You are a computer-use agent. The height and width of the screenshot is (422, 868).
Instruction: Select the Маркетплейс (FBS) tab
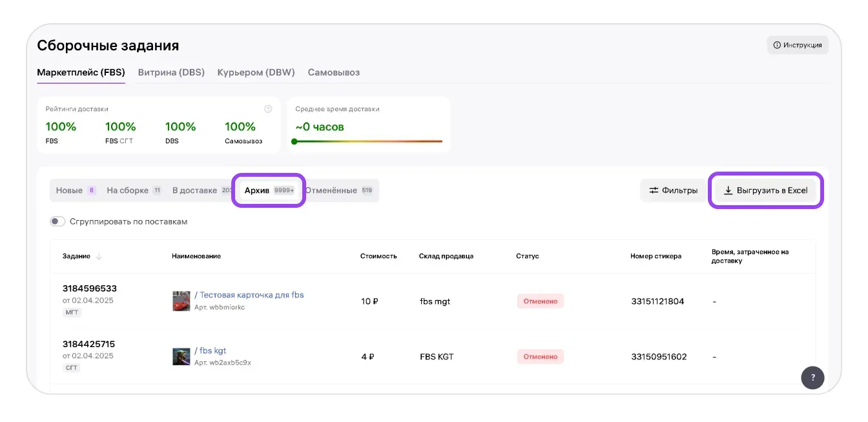pyautogui.click(x=81, y=72)
